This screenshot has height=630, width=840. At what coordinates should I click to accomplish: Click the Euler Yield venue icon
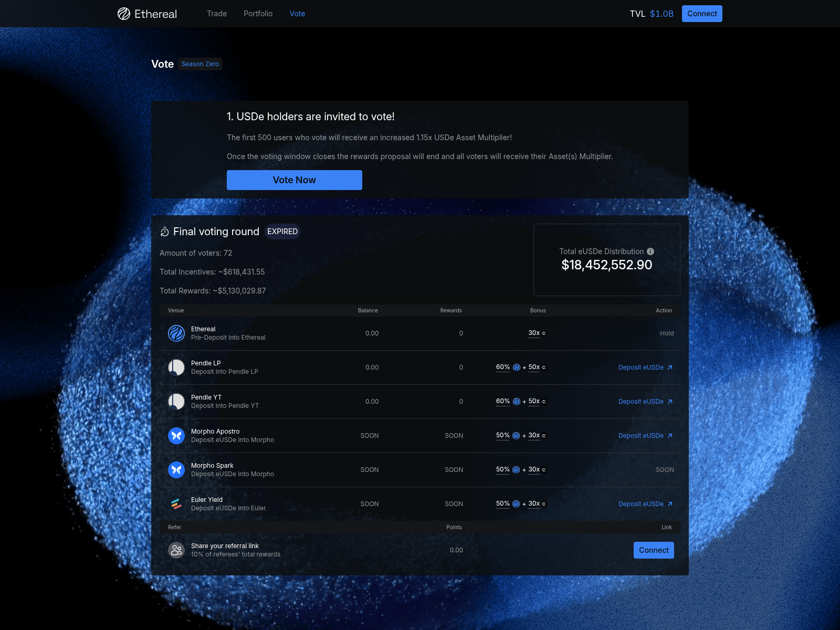click(x=176, y=504)
